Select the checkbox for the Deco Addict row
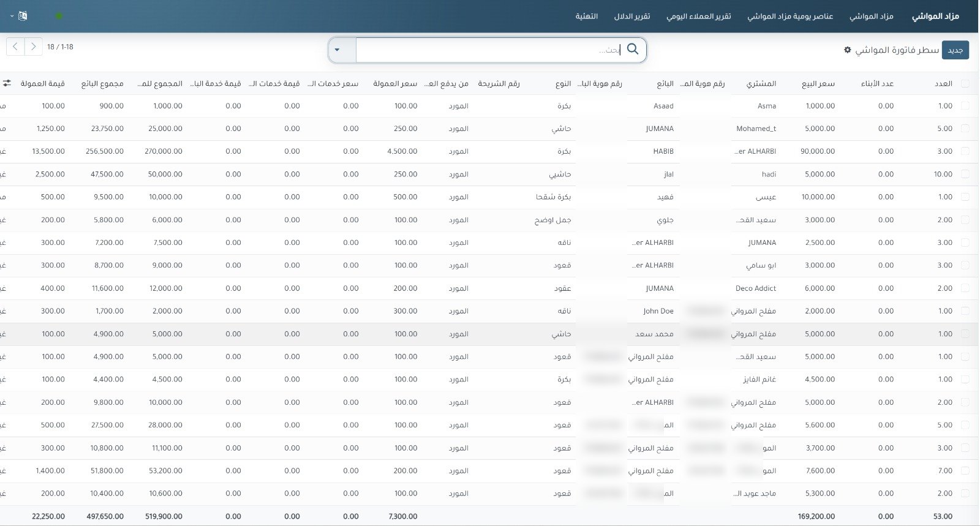This screenshot has height=526, width=980. 965,288
